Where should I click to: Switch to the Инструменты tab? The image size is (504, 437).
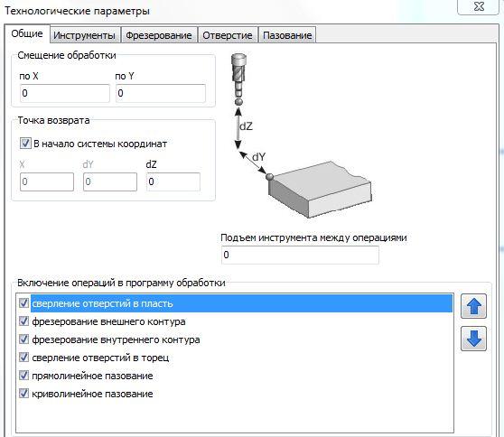(x=85, y=35)
